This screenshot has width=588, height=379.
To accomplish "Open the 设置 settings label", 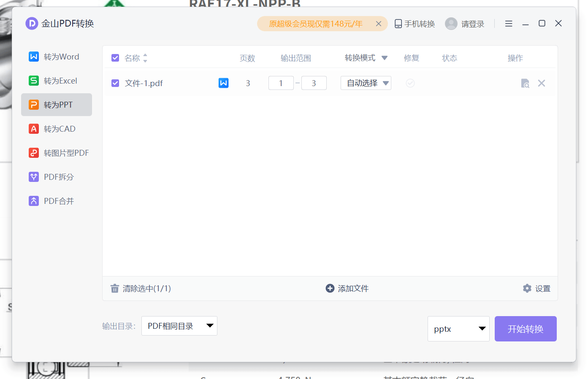I will (x=543, y=289).
